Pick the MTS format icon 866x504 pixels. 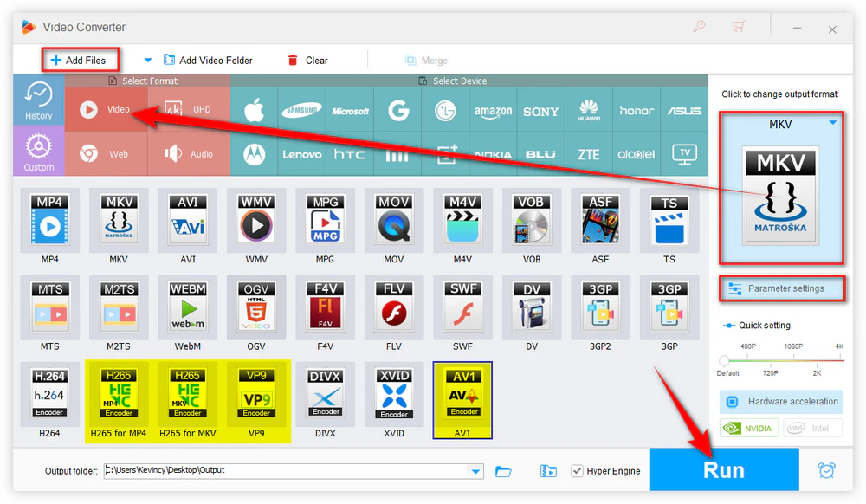pyautogui.click(x=49, y=307)
